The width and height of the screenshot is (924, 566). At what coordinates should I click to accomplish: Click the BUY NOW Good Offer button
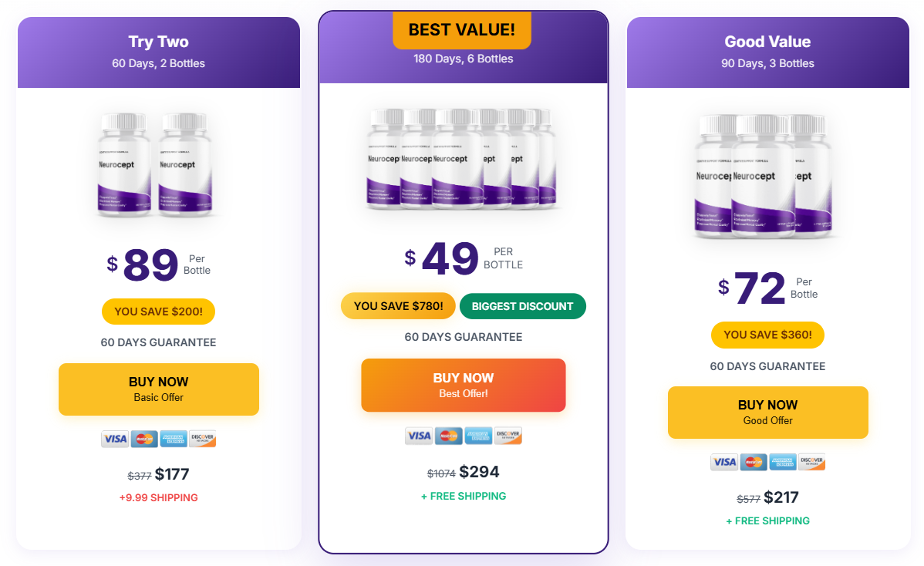pos(767,412)
